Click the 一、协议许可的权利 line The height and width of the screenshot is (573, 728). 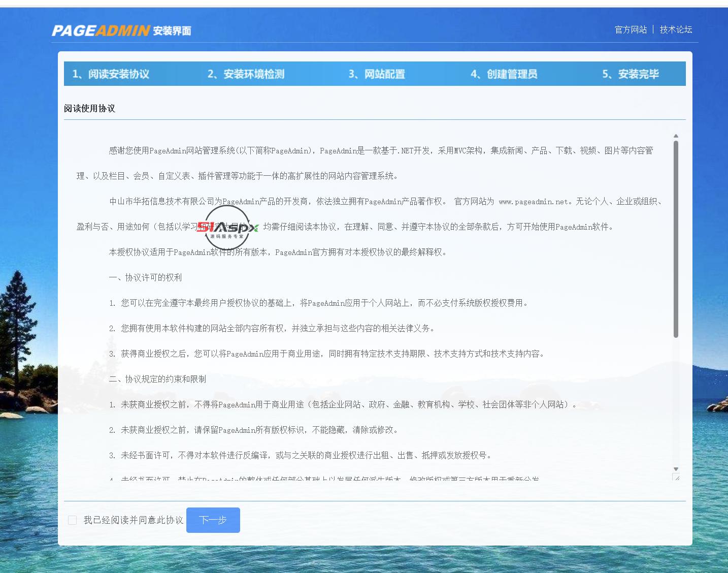tap(145, 277)
